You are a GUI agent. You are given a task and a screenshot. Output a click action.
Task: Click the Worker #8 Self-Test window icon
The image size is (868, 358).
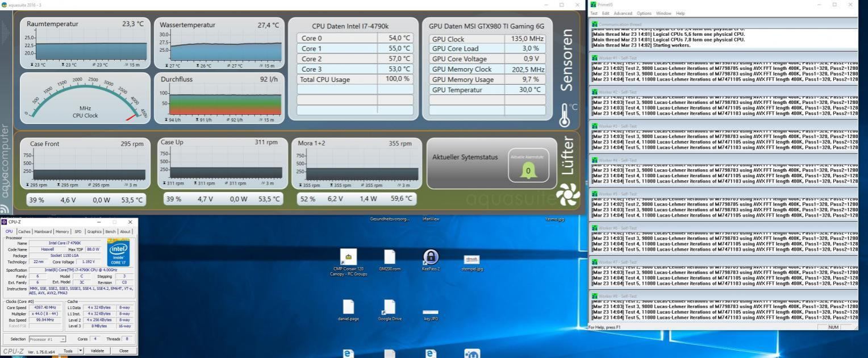595,296
